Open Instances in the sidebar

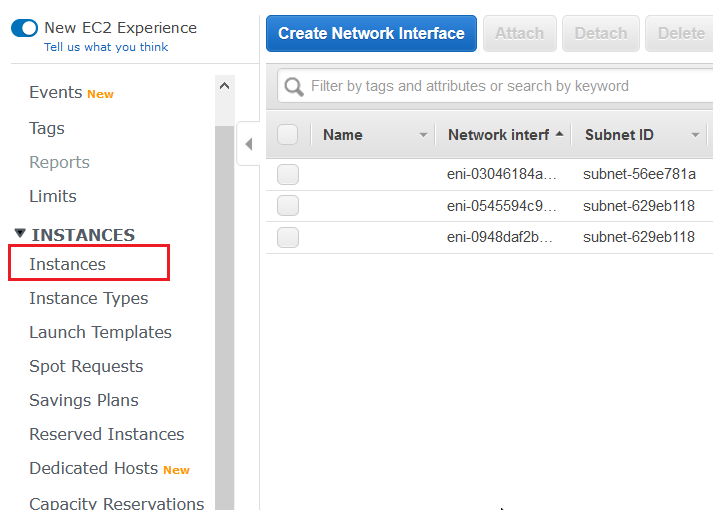68,264
